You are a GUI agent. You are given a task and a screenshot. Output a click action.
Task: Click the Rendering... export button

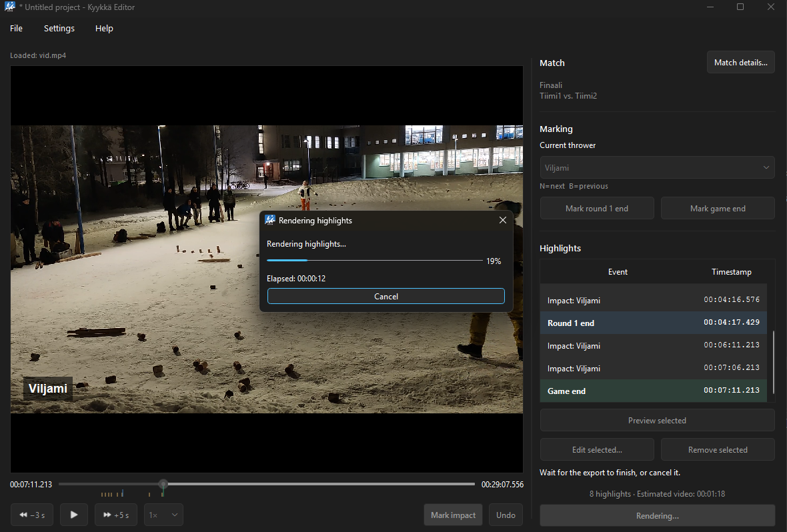657,516
